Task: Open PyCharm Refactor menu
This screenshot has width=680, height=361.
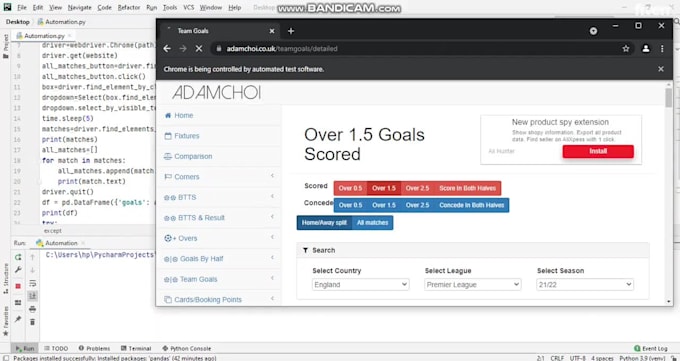Action: [129, 7]
